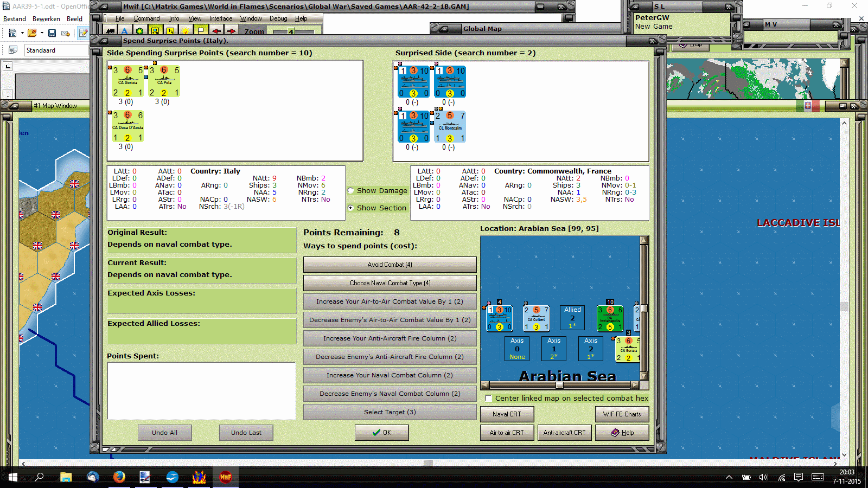Click the email document icon in OpenOffice

[66, 33]
